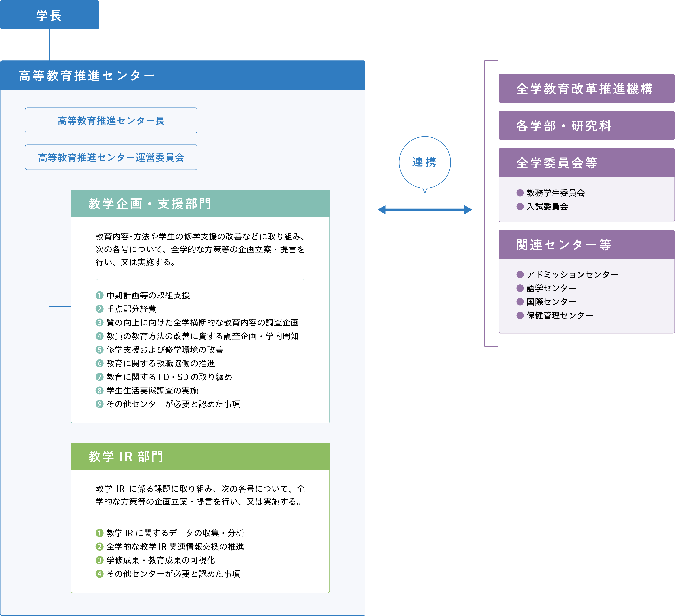Click その他センターが必要と認めた事項 in 教学企画・支援部門
This screenshot has width=675, height=616.
click(173, 404)
